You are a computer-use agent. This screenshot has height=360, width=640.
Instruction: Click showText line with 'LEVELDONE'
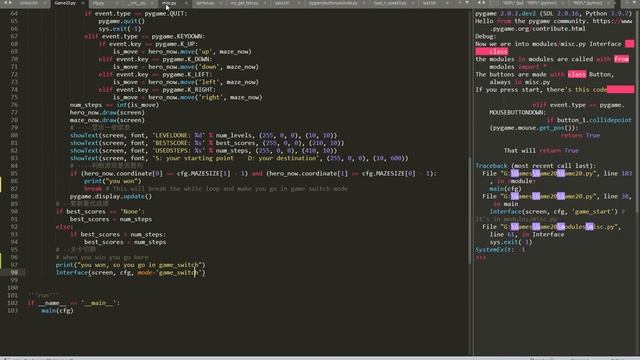(203, 136)
